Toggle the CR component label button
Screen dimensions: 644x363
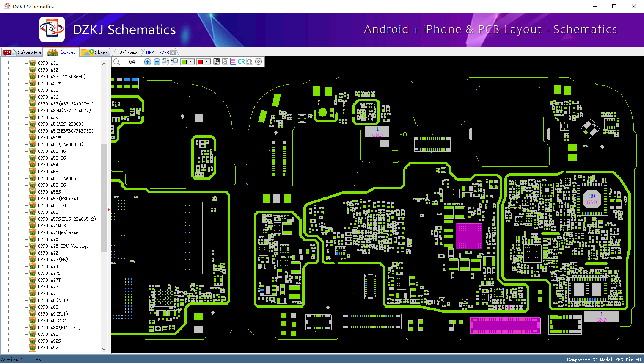click(241, 62)
